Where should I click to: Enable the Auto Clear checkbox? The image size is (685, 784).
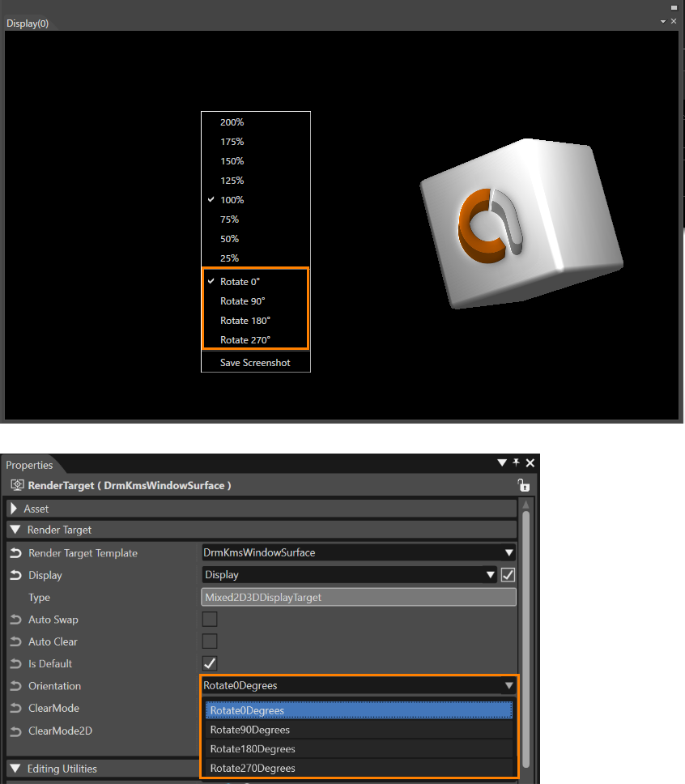tap(210, 641)
